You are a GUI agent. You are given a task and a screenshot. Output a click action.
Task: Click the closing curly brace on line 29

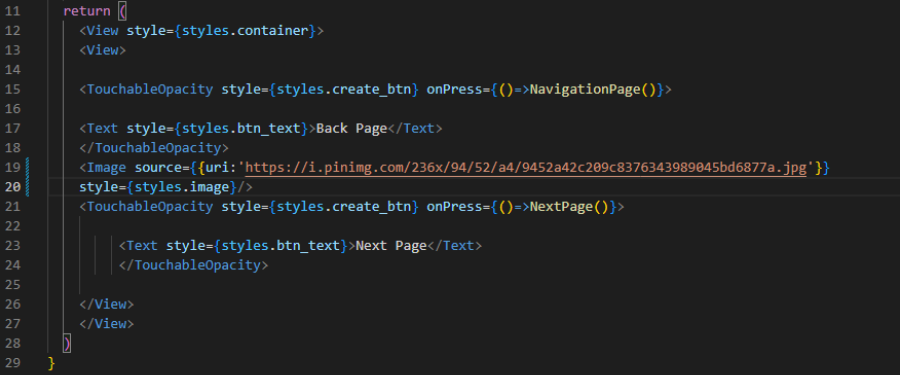click(x=52, y=363)
